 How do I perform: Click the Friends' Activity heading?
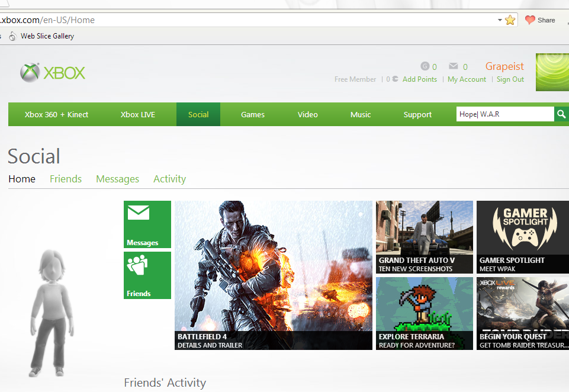(x=165, y=383)
